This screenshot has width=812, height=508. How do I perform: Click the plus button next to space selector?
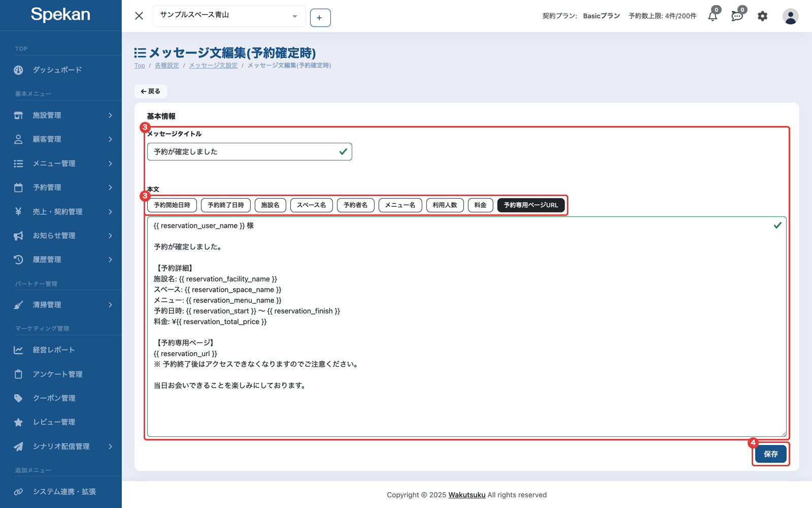[320, 18]
